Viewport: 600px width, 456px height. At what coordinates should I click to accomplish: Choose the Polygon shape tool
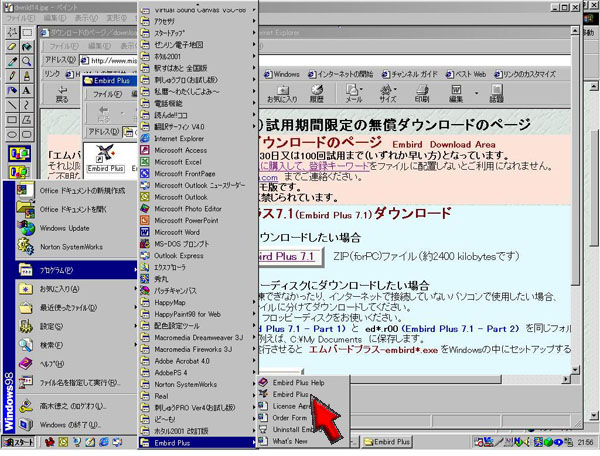(x=26, y=120)
